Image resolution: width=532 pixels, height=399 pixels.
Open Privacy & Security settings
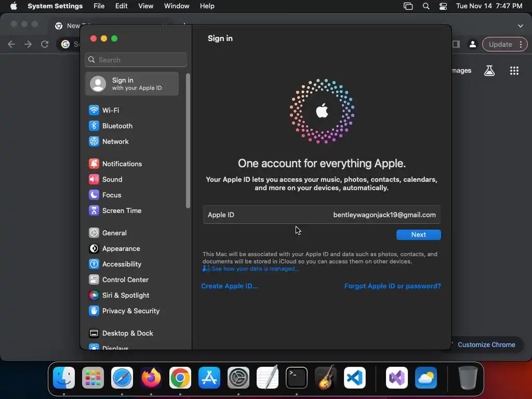coord(132,311)
